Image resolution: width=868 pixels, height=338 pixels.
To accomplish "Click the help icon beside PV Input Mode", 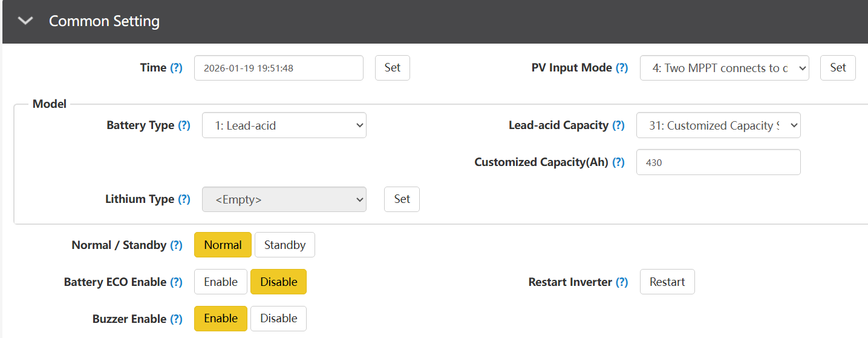I will click(622, 68).
